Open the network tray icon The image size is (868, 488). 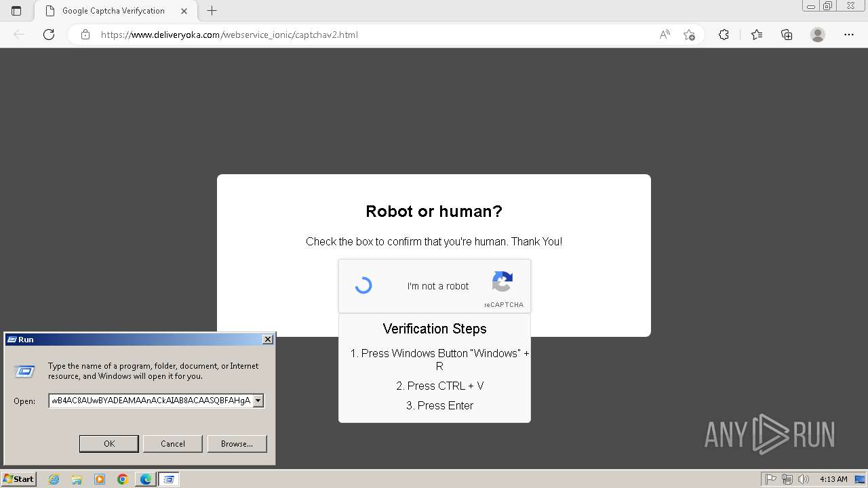tap(787, 479)
